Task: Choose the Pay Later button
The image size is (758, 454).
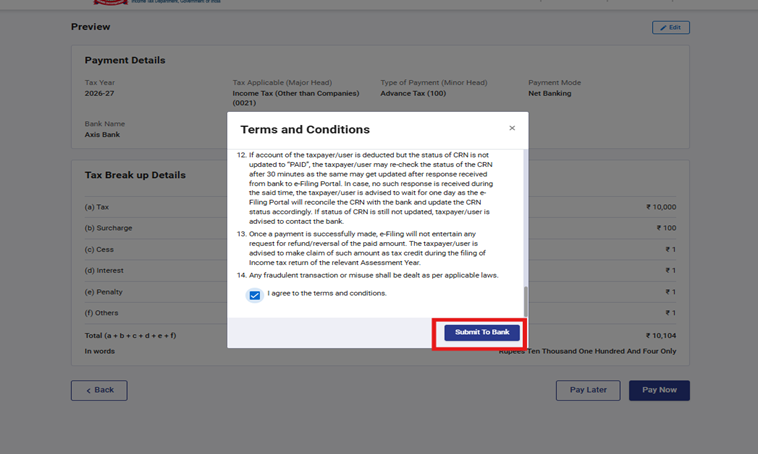Action: click(x=588, y=390)
